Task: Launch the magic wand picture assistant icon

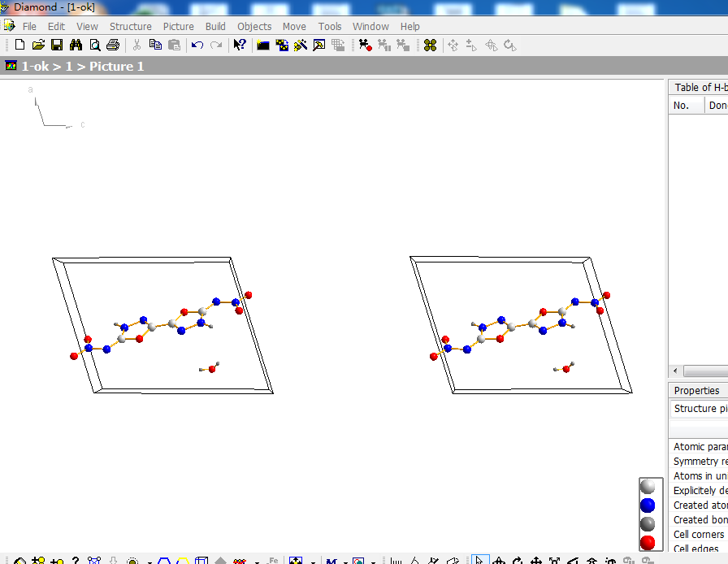Action: [x=301, y=45]
